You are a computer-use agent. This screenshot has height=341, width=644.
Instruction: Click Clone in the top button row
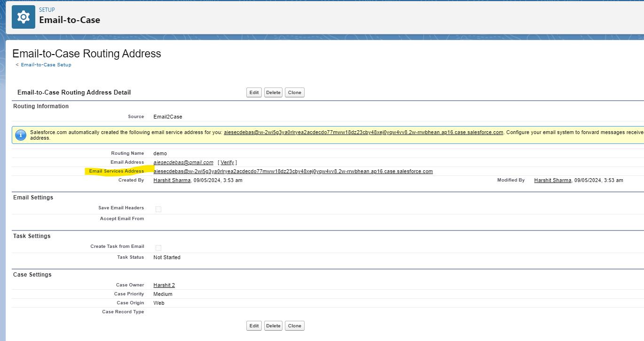[294, 92]
